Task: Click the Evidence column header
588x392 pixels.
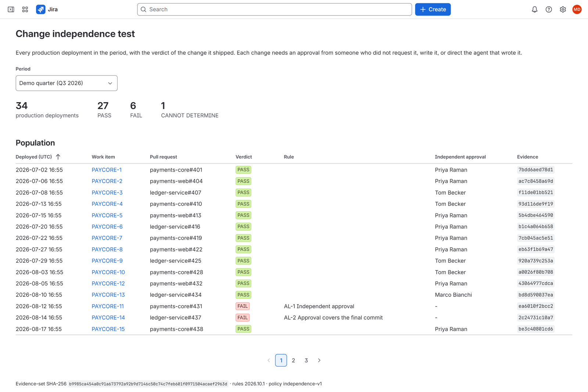Action: pos(527,157)
